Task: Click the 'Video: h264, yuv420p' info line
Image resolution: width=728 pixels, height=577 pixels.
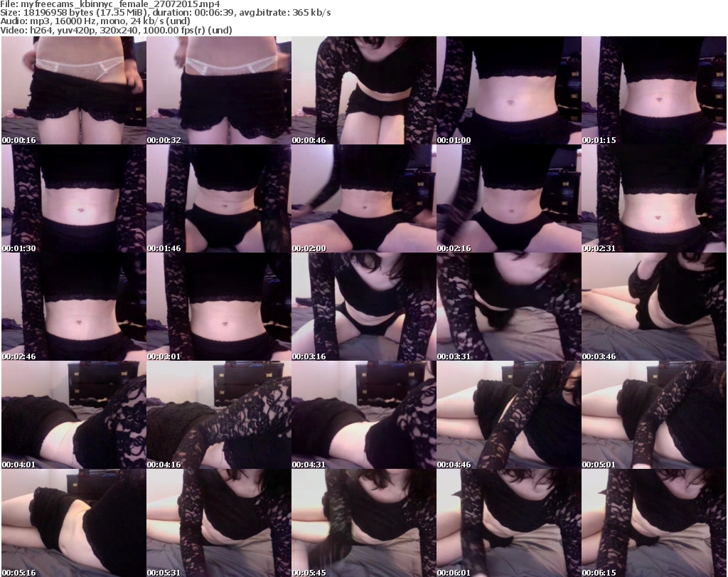Action: pyautogui.click(x=116, y=30)
